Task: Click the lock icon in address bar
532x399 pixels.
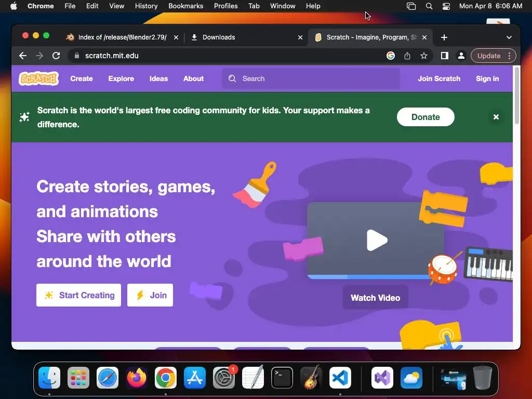Action: 77,56
